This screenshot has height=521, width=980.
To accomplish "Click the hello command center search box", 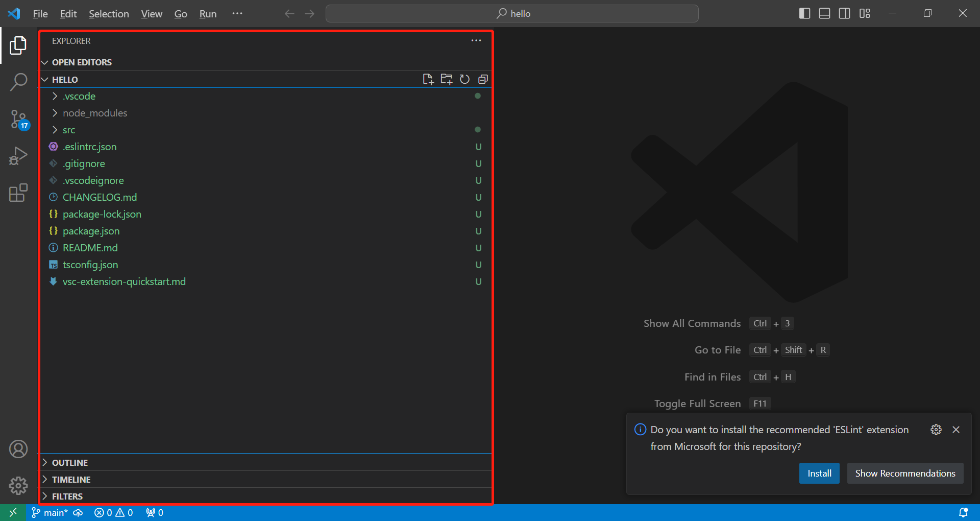I will click(512, 14).
